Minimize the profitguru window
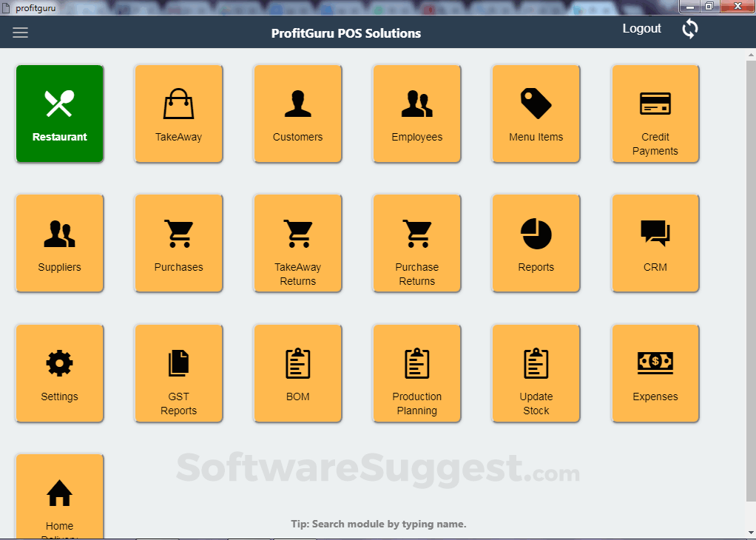The height and width of the screenshot is (540, 756). click(690, 6)
